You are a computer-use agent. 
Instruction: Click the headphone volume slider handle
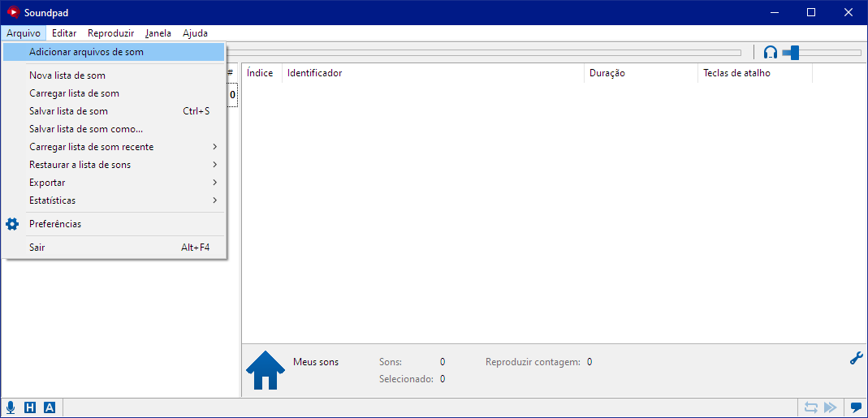[795, 53]
